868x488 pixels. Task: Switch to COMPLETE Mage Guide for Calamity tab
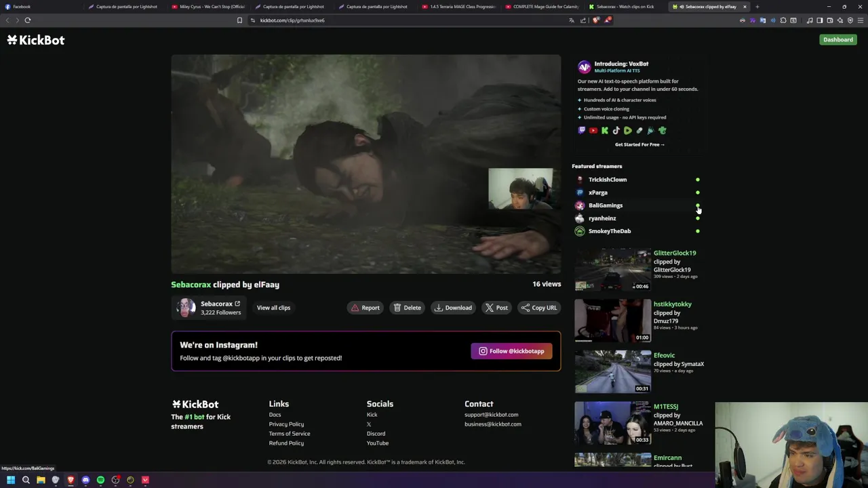[x=542, y=7]
